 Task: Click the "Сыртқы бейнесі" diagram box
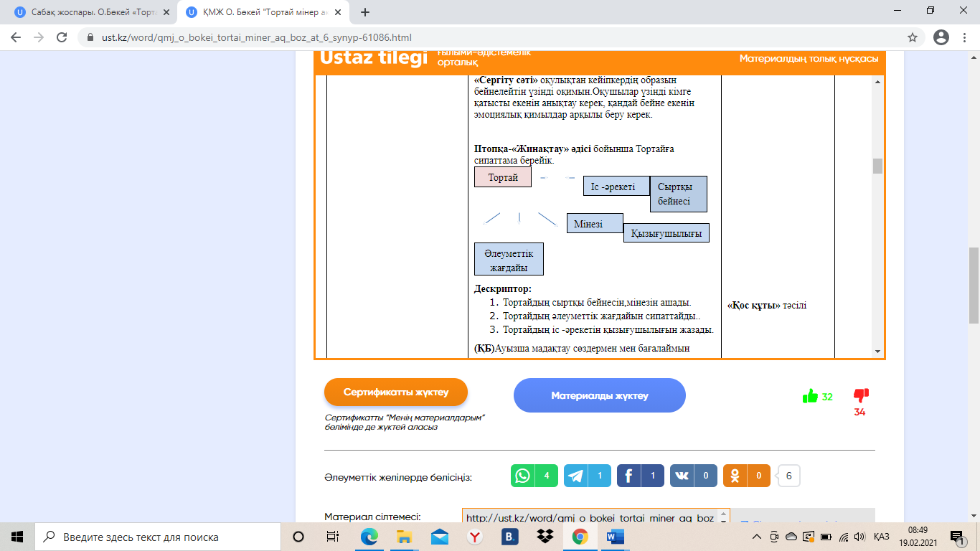coord(678,194)
